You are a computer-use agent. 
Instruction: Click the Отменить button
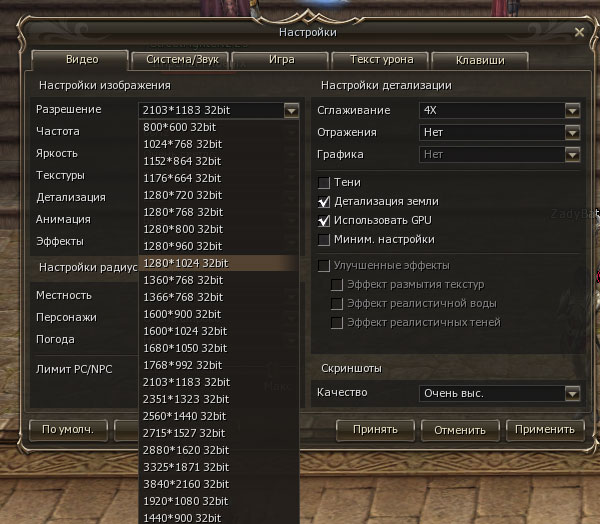[460, 430]
